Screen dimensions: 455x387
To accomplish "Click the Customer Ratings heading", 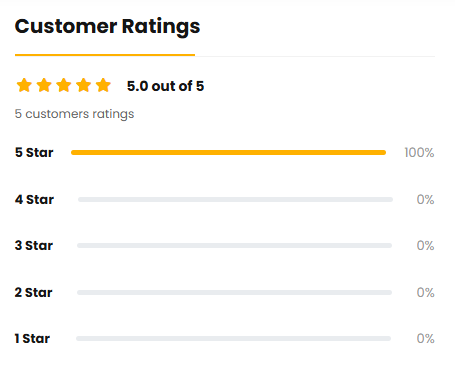I will (x=107, y=27).
